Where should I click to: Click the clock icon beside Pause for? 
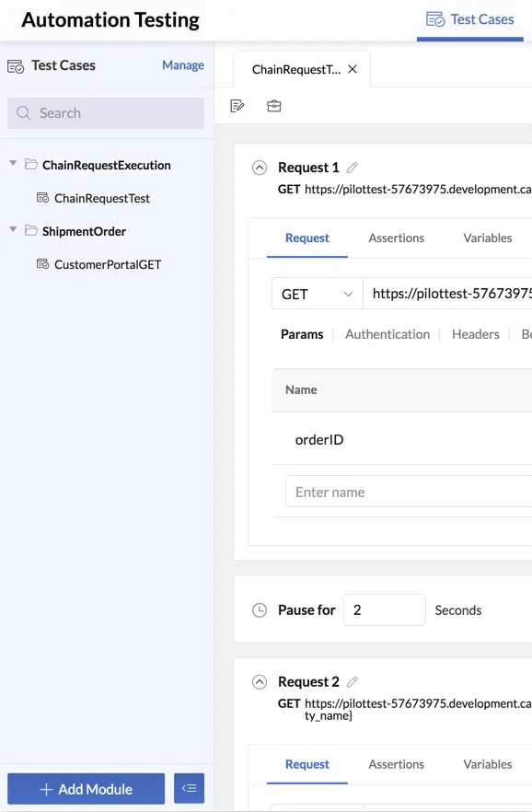point(260,610)
